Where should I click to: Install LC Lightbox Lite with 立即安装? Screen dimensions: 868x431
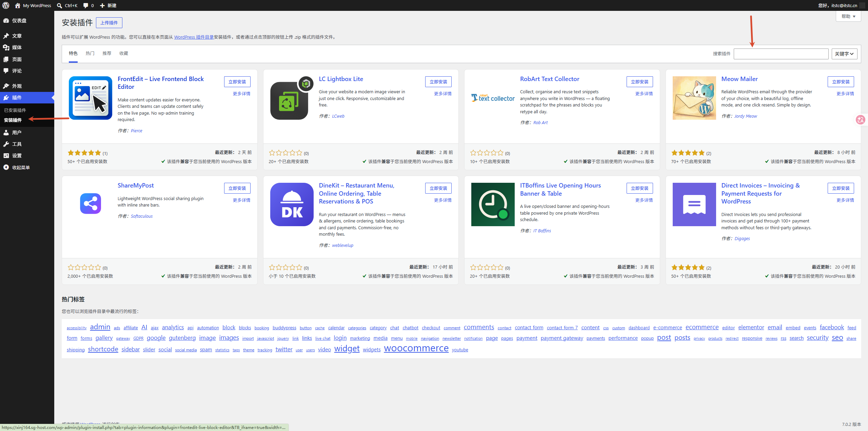pos(438,82)
